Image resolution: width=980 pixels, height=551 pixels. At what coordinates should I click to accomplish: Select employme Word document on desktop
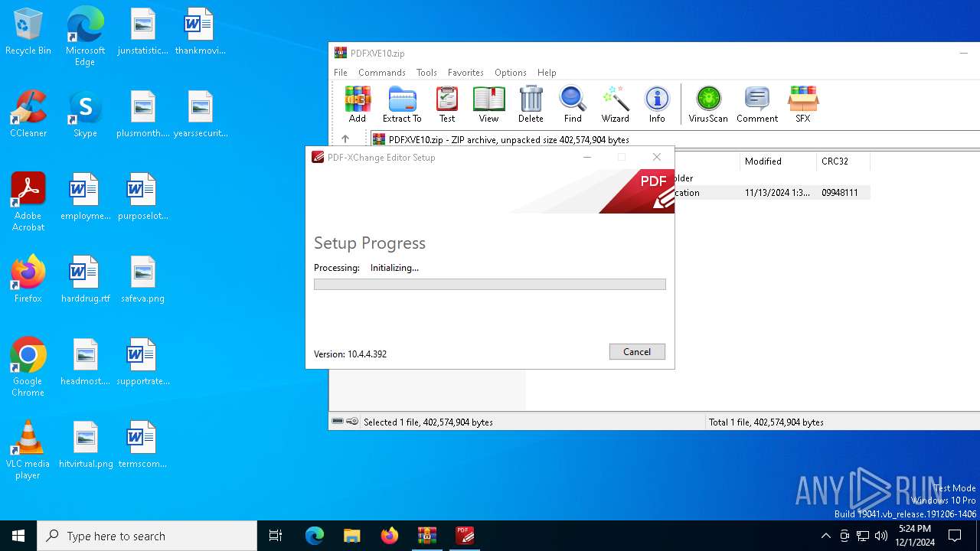click(85, 197)
